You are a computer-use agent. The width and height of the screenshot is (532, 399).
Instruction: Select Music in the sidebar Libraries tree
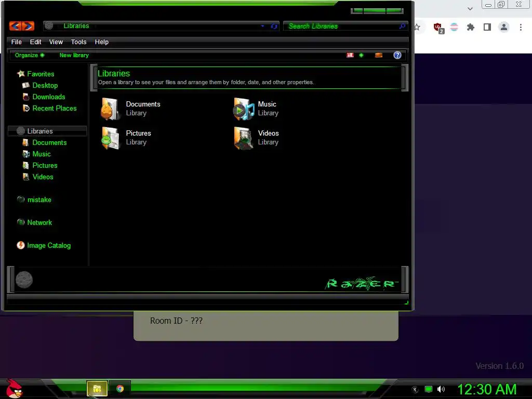pos(37,154)
